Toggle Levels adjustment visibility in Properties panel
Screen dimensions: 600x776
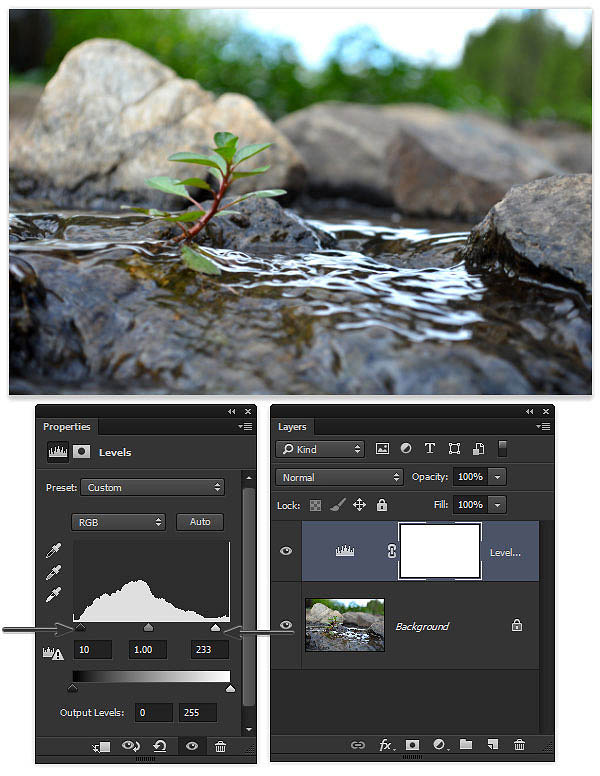(x=192, y=746)
